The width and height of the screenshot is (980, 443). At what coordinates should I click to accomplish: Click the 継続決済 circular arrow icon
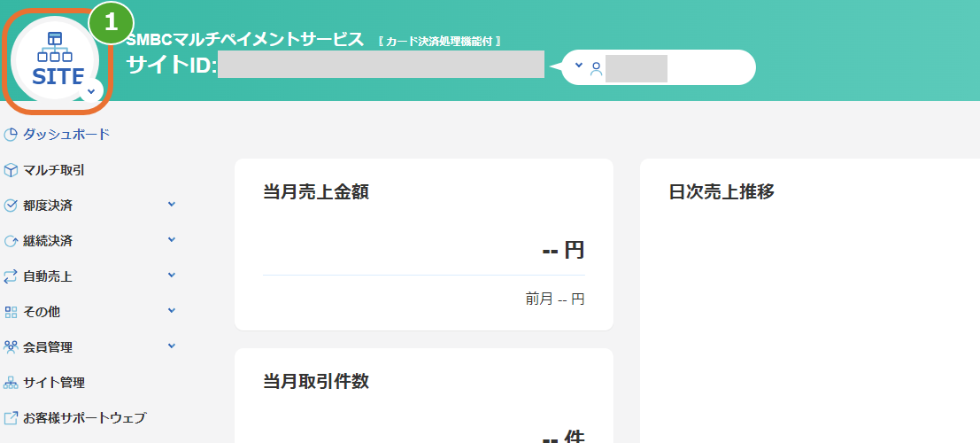click(10, 241)
